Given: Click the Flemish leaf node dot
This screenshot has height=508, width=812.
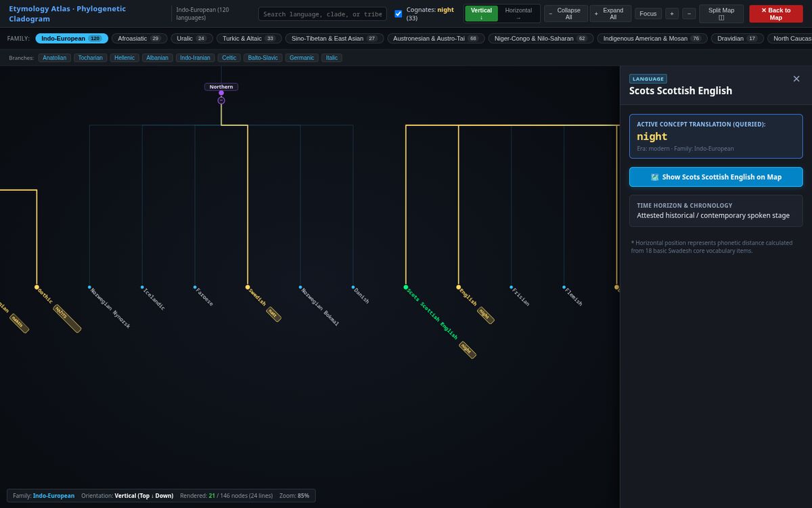Looking at the screenshot, I should click(564, 287).
